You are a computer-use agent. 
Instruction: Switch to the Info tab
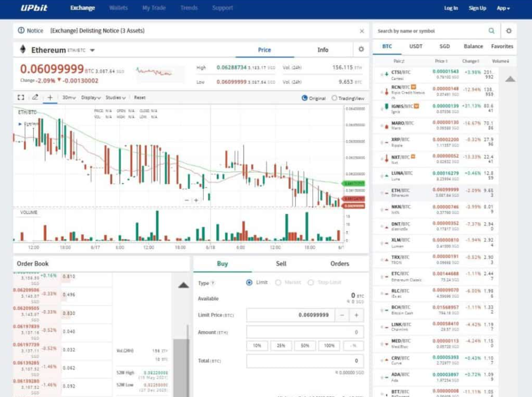coord(323,50)
